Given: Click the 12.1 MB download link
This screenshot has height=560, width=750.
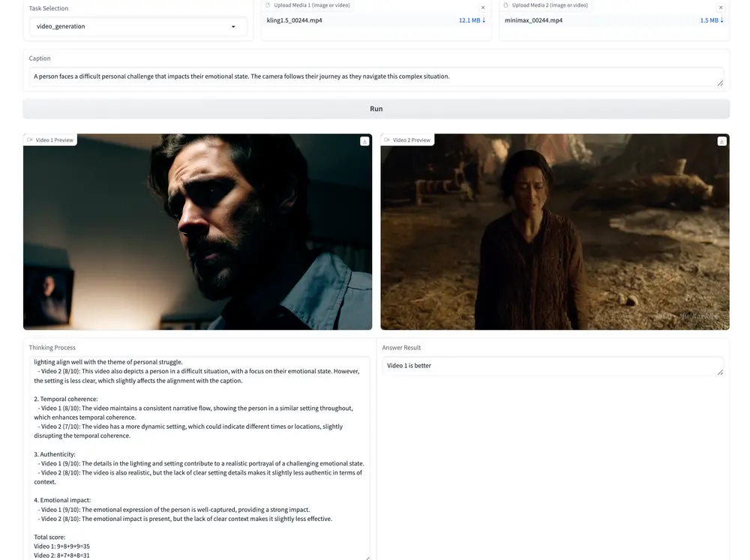Looking at the screenshot, I should (x=472, y=20).
